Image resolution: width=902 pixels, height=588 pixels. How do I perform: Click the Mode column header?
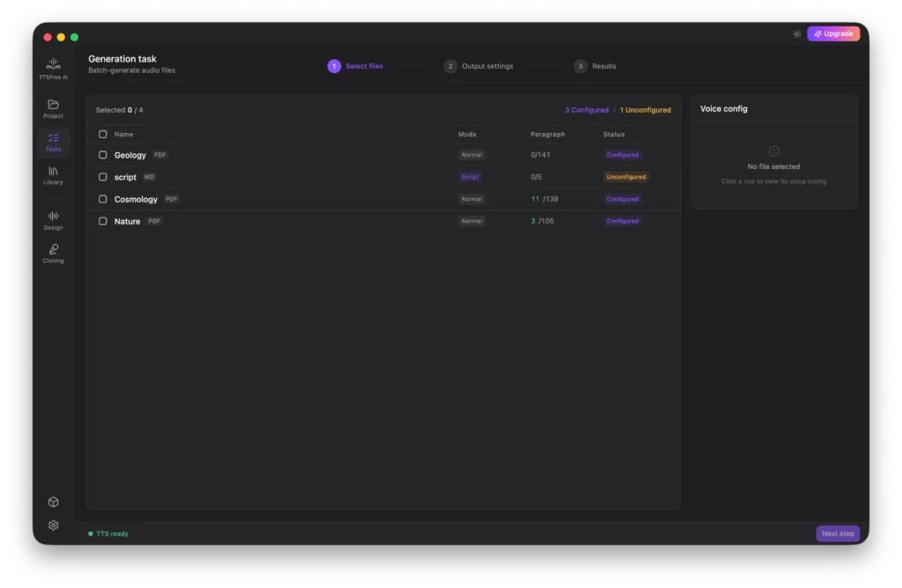(x=467, y=134)
